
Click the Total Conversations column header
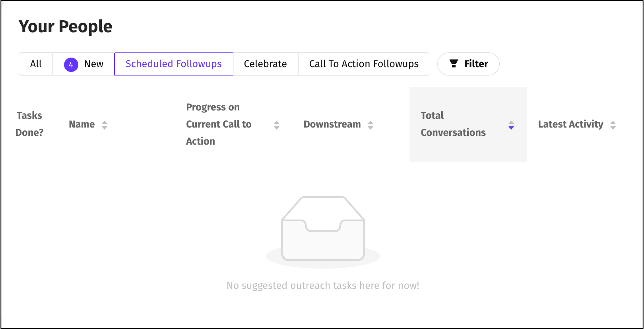(453, 124)
